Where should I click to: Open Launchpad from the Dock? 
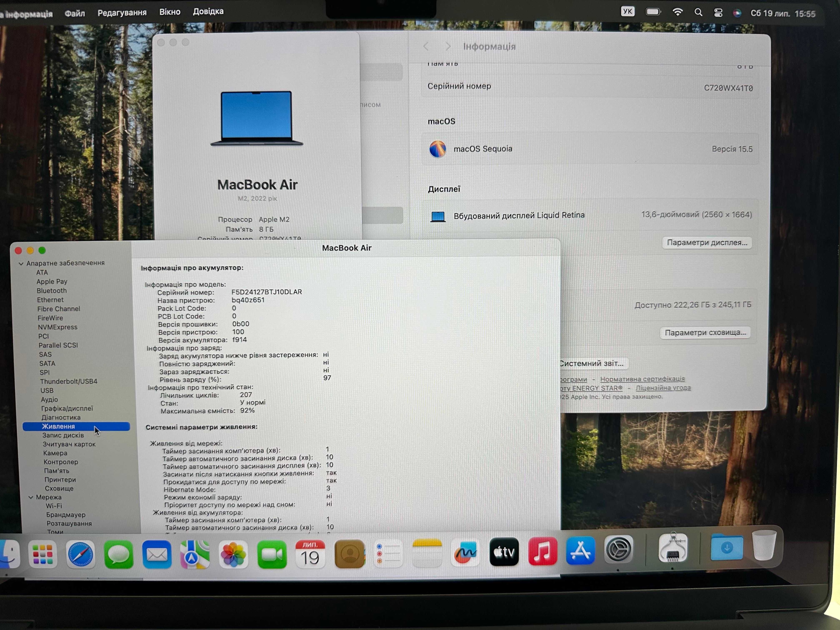tap(42, 554)
